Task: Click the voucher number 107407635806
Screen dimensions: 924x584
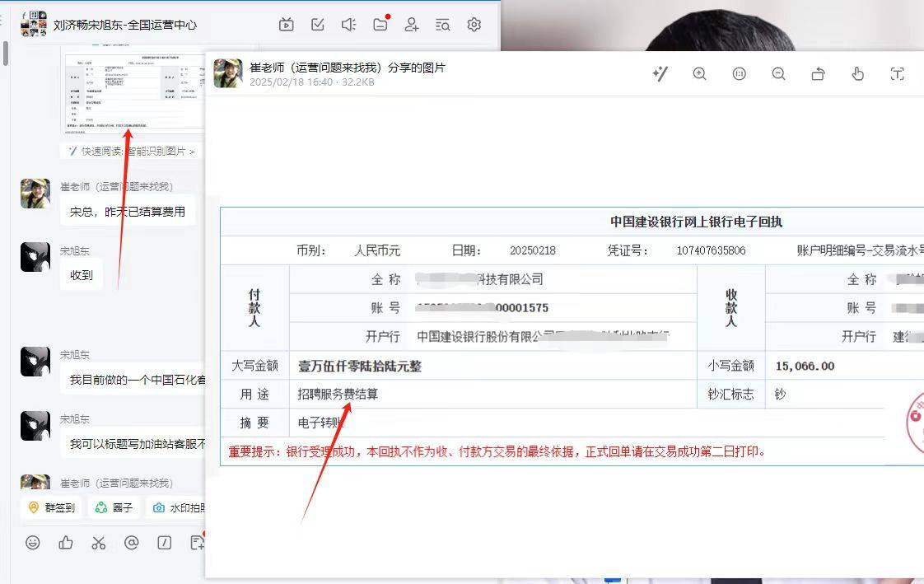Action: 712,250
